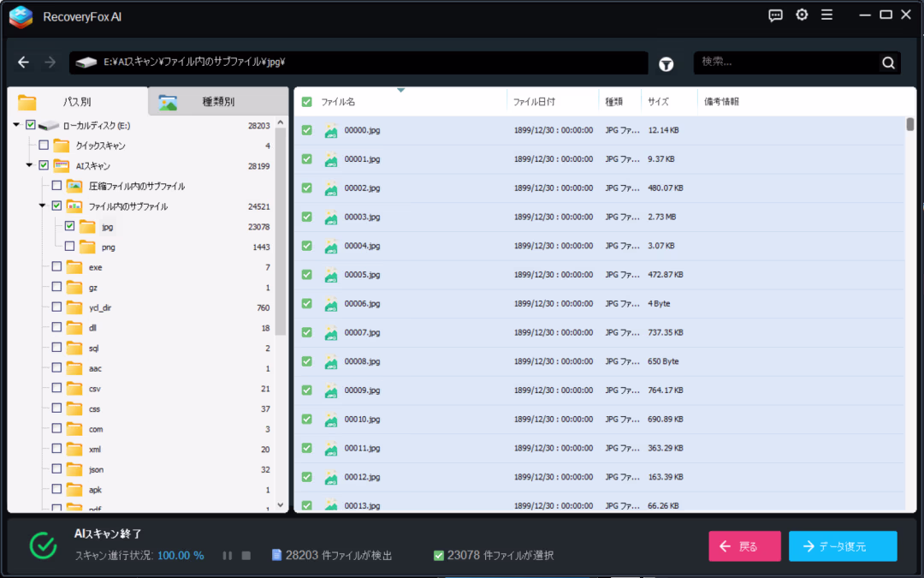Click the exe folder icon

point(74,267)
